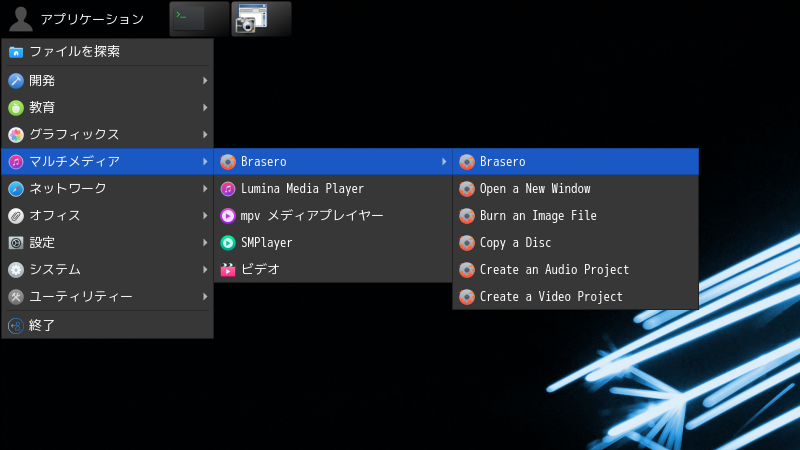Click the 教育 green apple icon
This screenshot has height=450, width=800.
pos(16,108)
